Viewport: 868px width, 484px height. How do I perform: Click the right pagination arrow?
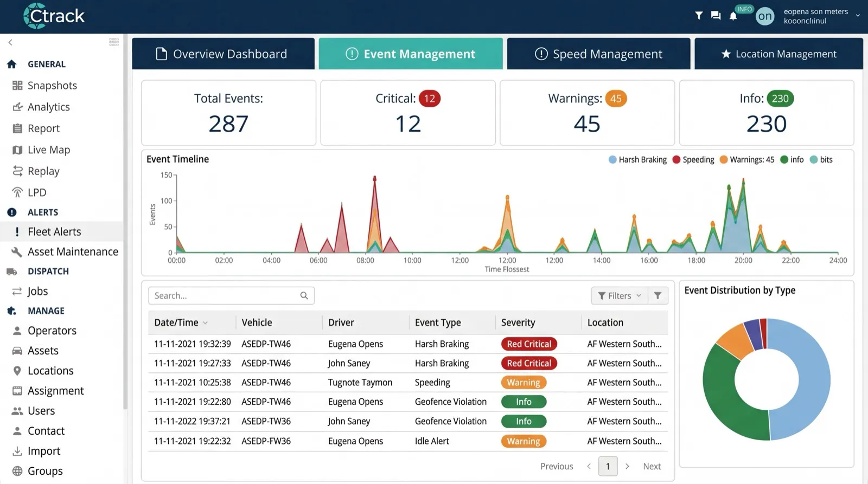pos(627,466)
